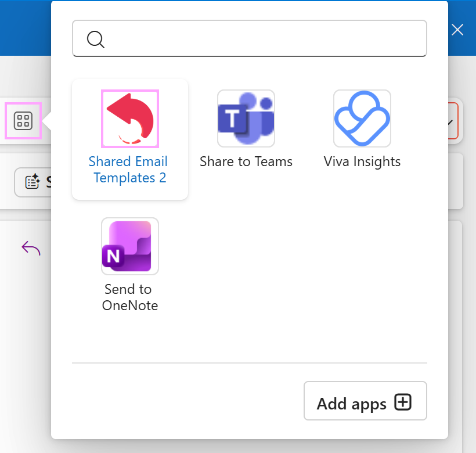Launch the Share to Teams app icon
Viewport: 476px width, 453px height.
(246, 118)
